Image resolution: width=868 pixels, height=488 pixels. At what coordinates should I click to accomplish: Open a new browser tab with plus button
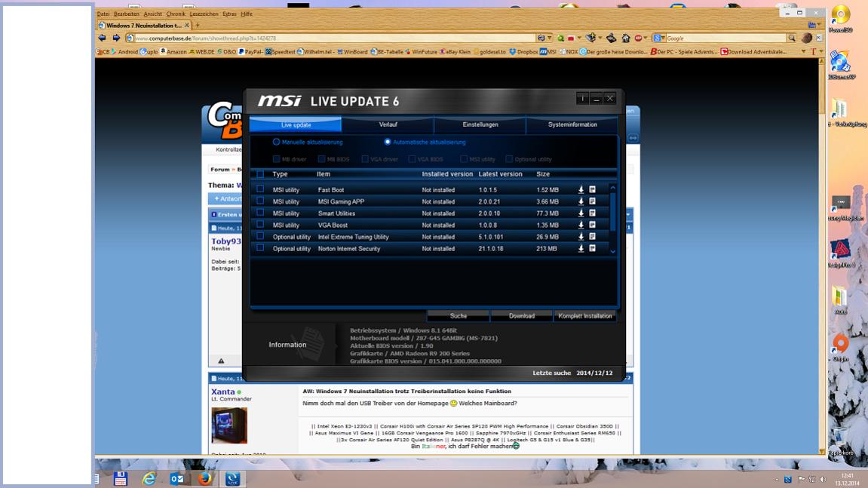[198, 25]
